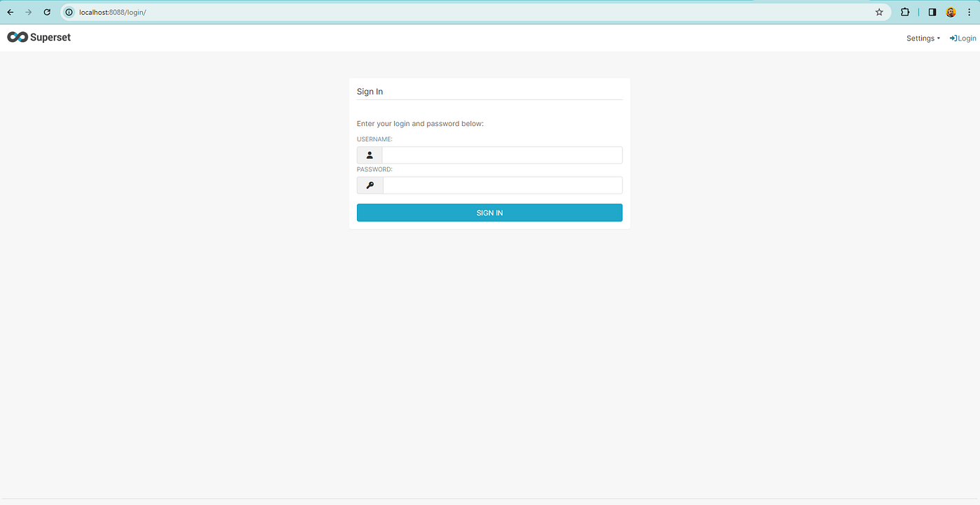980x505 pixels.
Task: Click the Login link in navbar
Action: [962, 38]
